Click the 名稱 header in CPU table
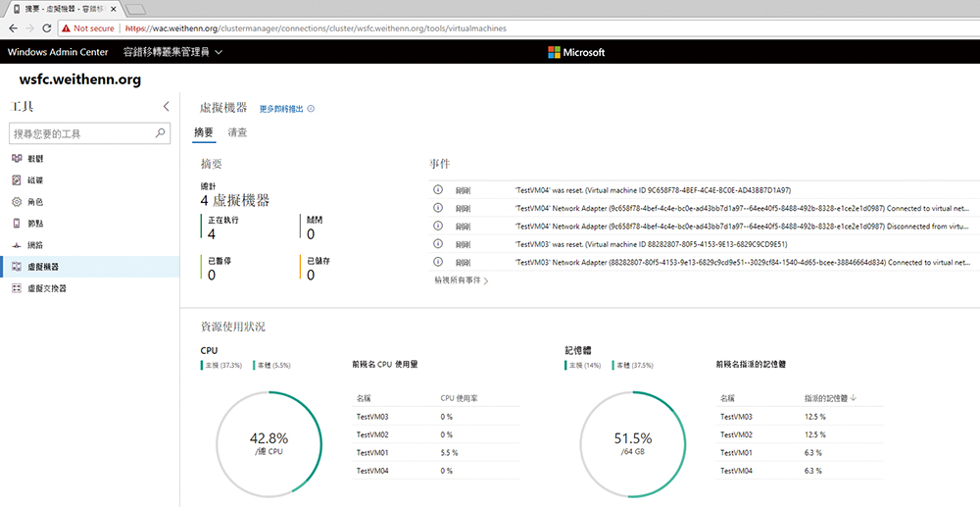The height and width of the screenshot is (507, 980). (364, 397)
